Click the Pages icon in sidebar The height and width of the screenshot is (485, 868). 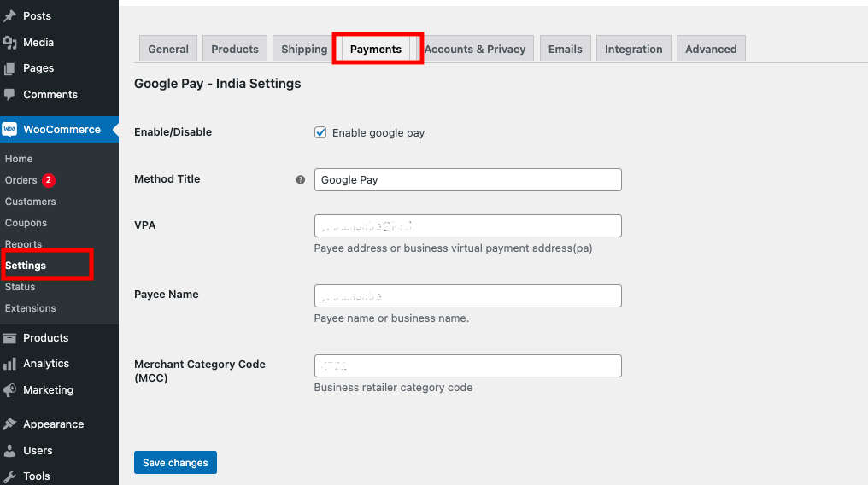9,68
